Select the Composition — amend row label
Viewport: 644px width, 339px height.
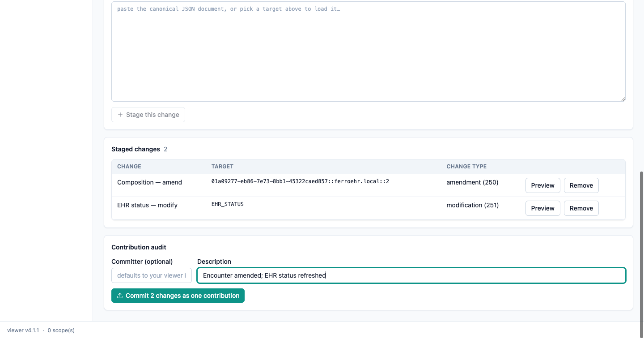[x=149, y=182]
